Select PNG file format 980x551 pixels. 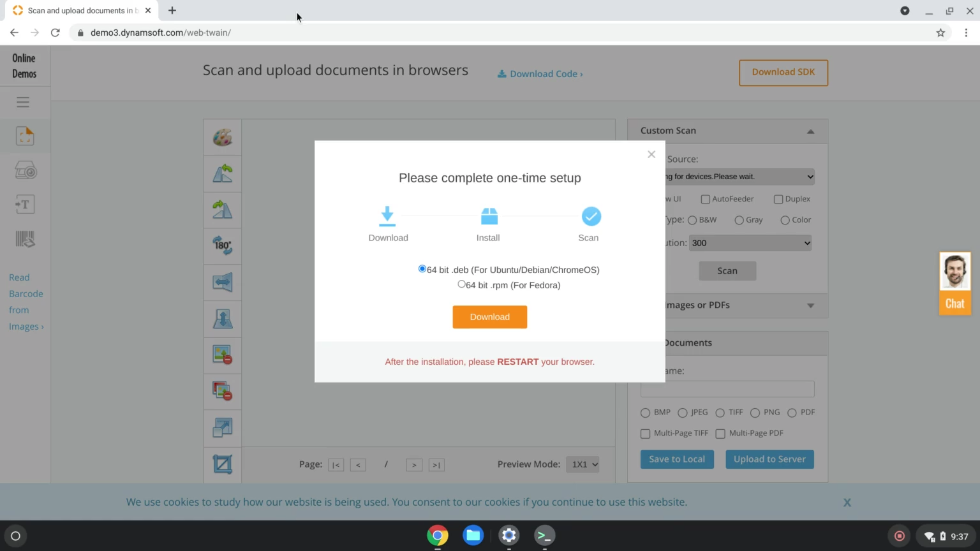(755, 413)
